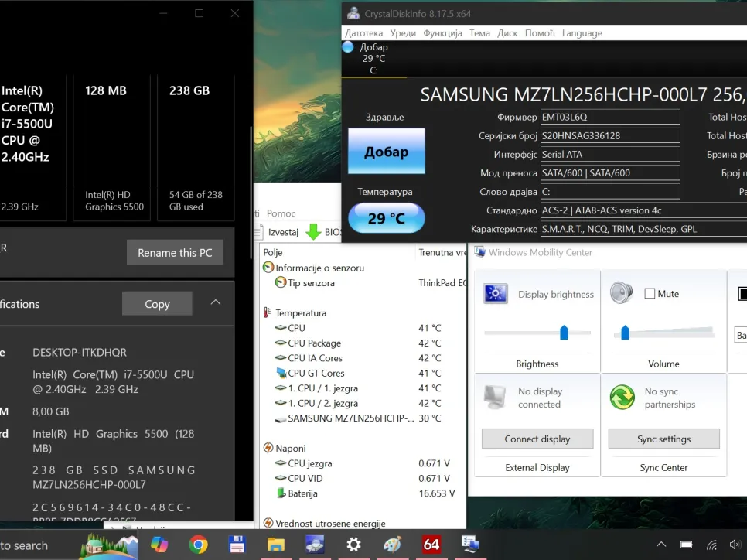Click the Rename this PC button
The width and height of the screenshot is (747, 560).
coord(175,253)
